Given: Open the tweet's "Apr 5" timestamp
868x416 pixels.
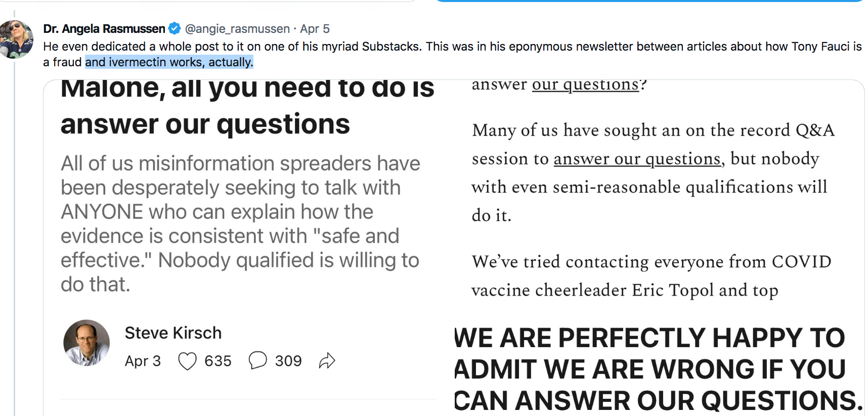Looking at the screenshot, I should pyautogui.click(x=315, y=29).
